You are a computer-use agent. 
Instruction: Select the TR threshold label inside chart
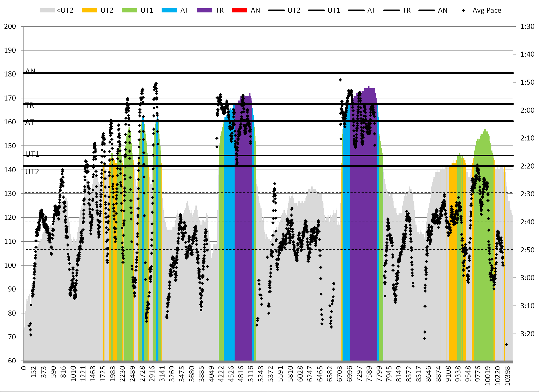click(x=30, y=106)
